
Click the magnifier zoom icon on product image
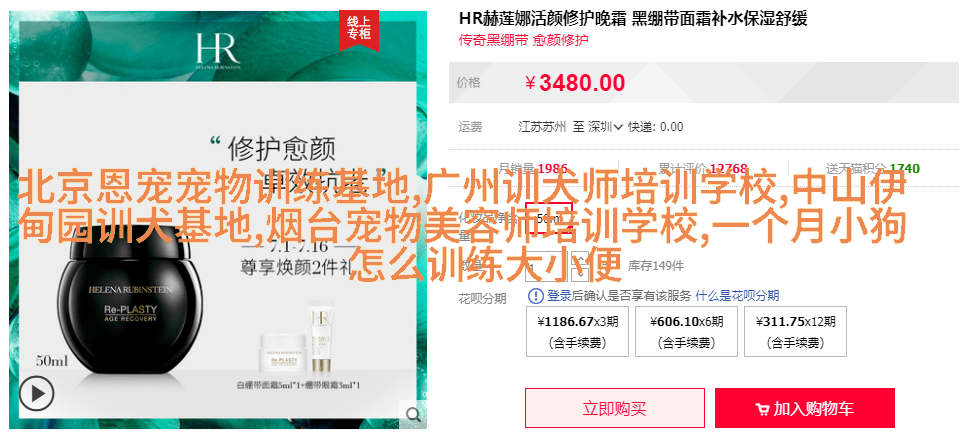[x=412, y=413]
